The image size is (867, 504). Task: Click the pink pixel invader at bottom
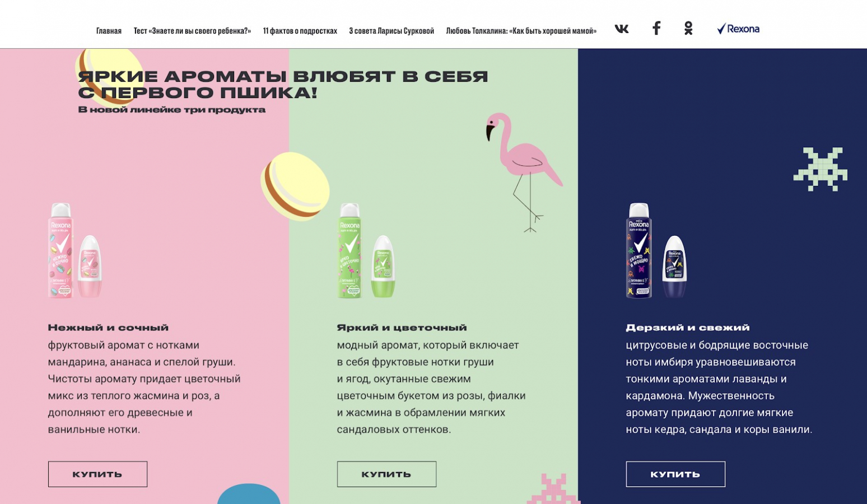click(553, 489)
